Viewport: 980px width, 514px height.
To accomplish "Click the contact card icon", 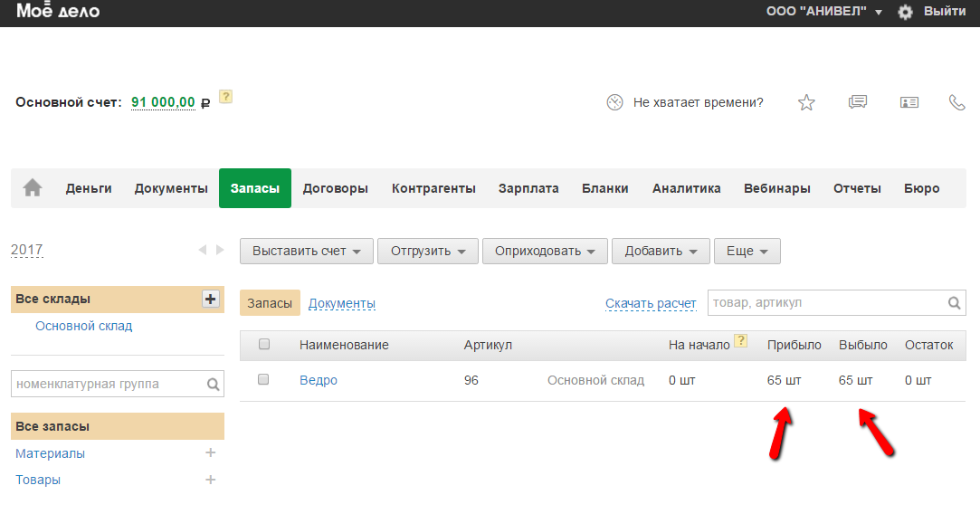I will [909, 102].
